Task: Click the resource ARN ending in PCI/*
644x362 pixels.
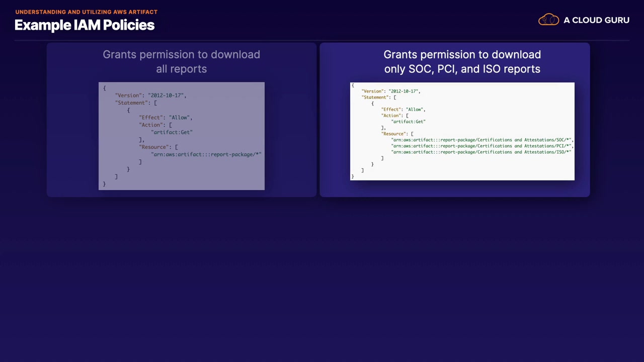Action: click(482, 146)
